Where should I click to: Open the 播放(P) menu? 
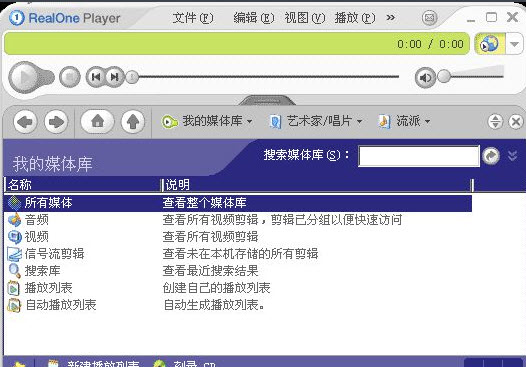tap(355, 18)
